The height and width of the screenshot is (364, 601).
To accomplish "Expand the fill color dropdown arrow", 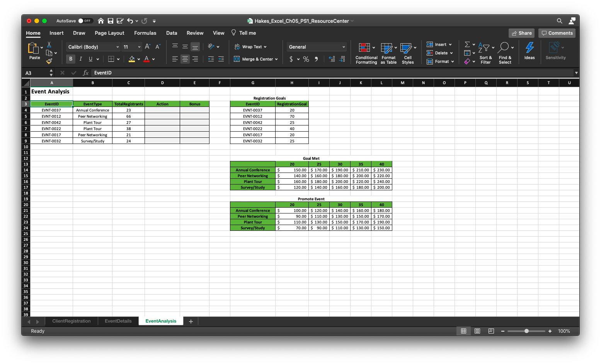I will (x=139, y=59).
